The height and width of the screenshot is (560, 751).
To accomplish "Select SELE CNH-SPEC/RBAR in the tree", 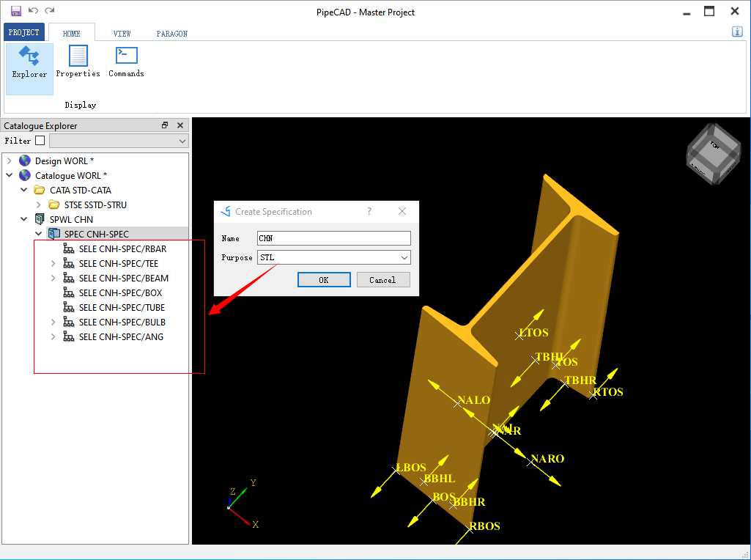I will pos(122,248).
